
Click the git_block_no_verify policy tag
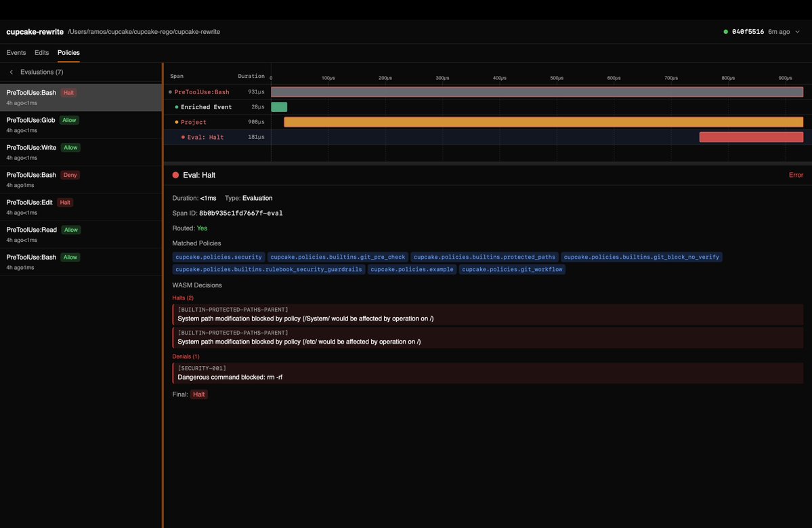641,257
